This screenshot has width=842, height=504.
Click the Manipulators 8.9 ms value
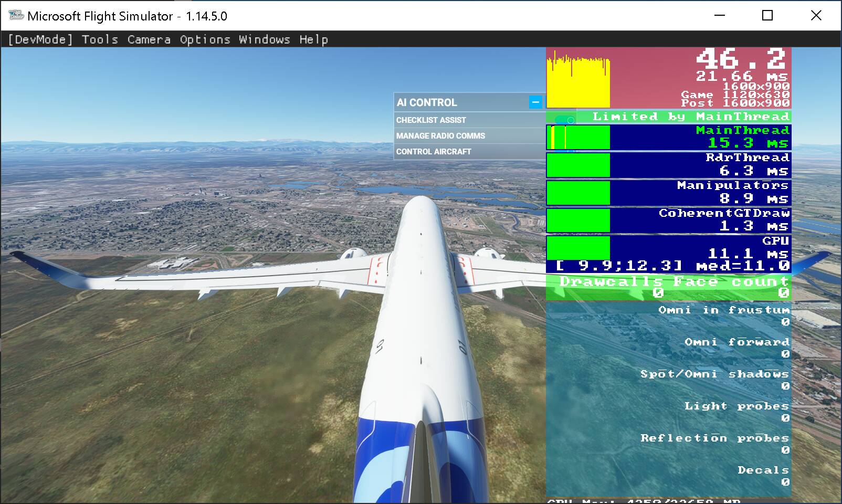tap(753, 198)
